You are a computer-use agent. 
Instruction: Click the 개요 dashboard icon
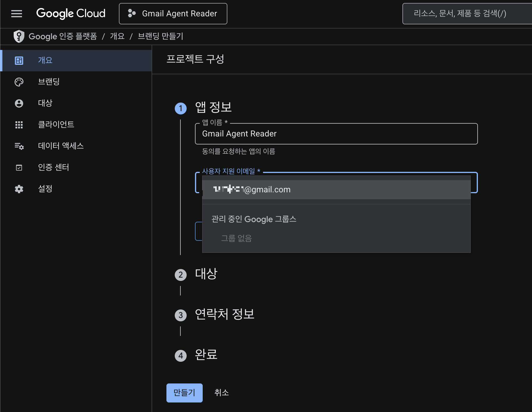click(19, 61)
